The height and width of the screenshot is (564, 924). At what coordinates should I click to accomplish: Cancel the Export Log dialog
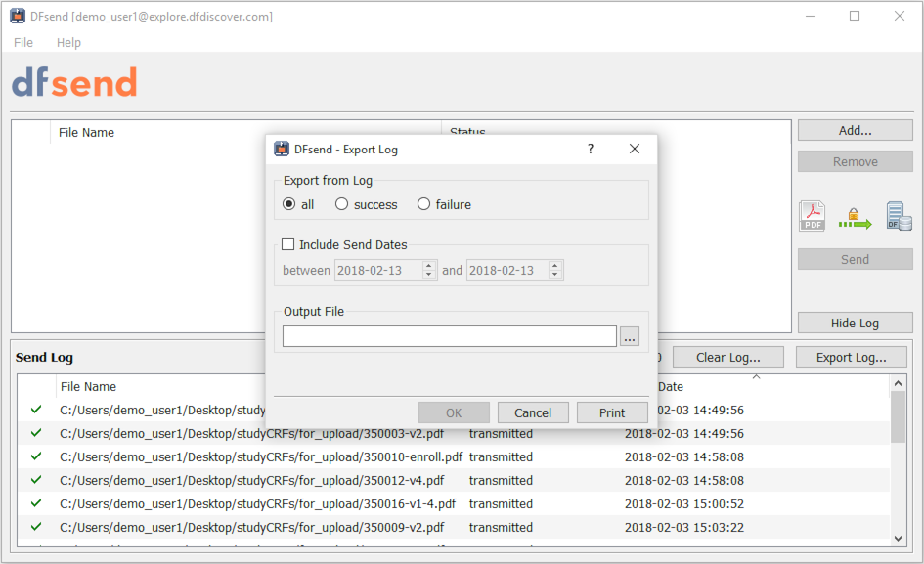(x=533, y=412)
